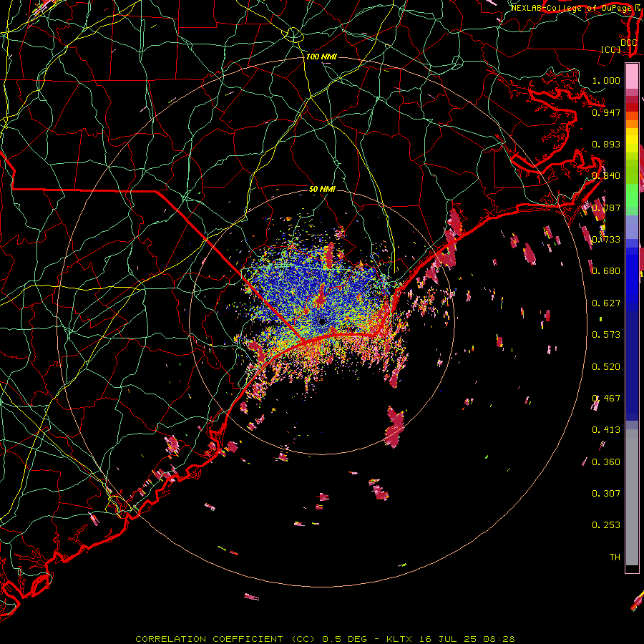Click the 0.413 legend value
Viewport: 644px width, 644px height.
coord(606,430)
